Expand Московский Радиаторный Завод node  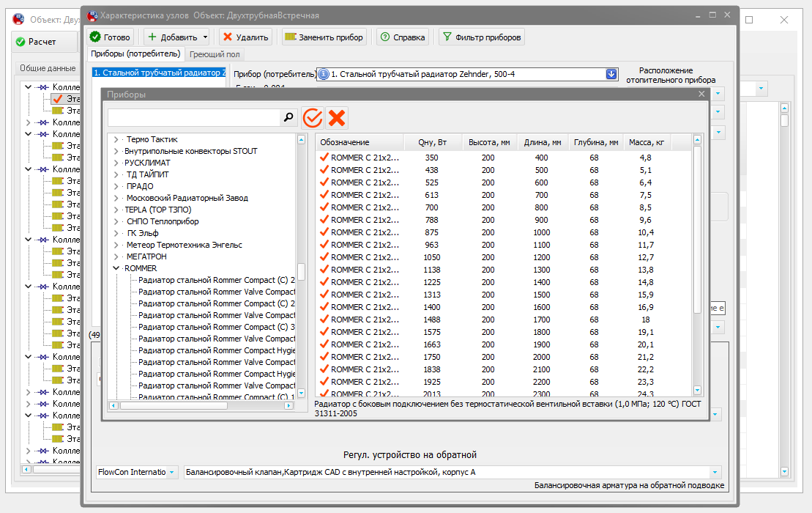tap(116, 198)
